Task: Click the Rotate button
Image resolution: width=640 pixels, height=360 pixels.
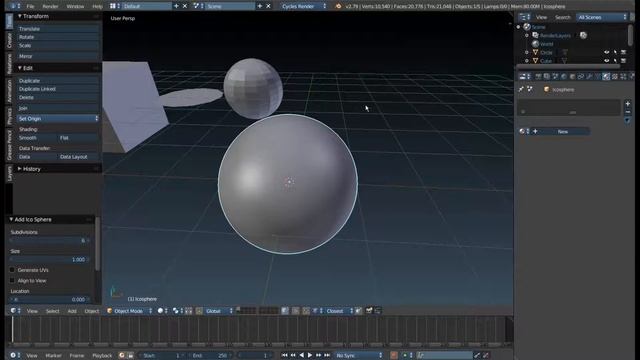Action: pos(58,37)
